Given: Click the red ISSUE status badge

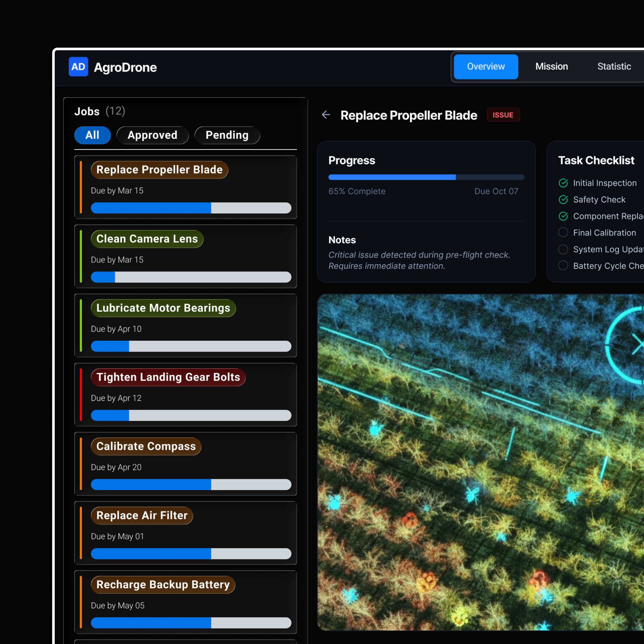Looking at the screenshot, I should [503, 115].
